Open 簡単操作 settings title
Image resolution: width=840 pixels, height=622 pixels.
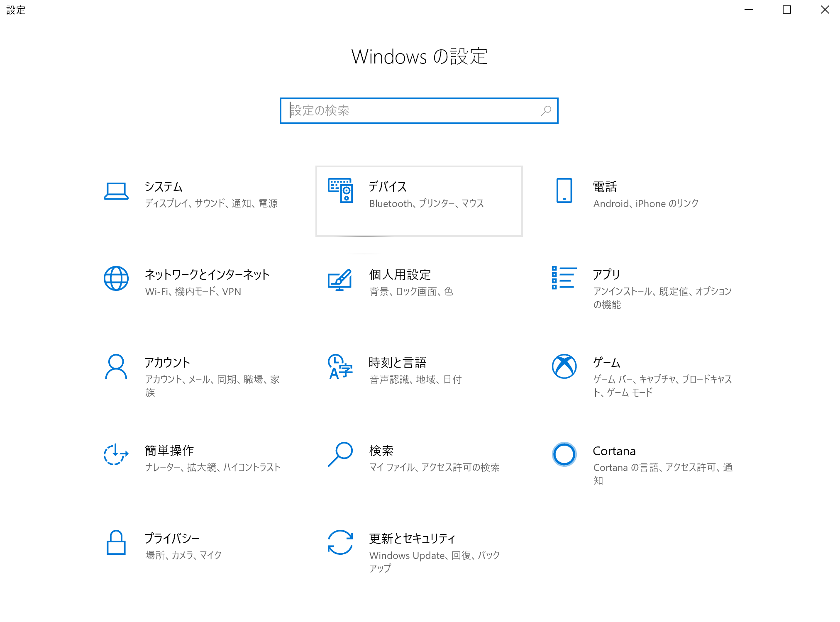(x=169, y=451)
